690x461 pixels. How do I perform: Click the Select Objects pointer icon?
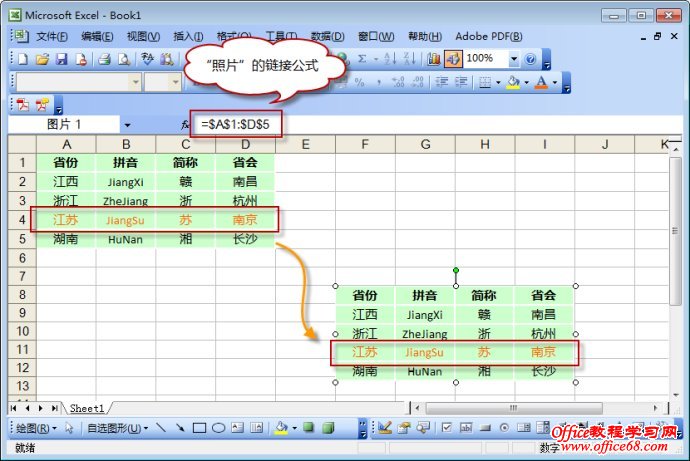[x=69, y=428]
